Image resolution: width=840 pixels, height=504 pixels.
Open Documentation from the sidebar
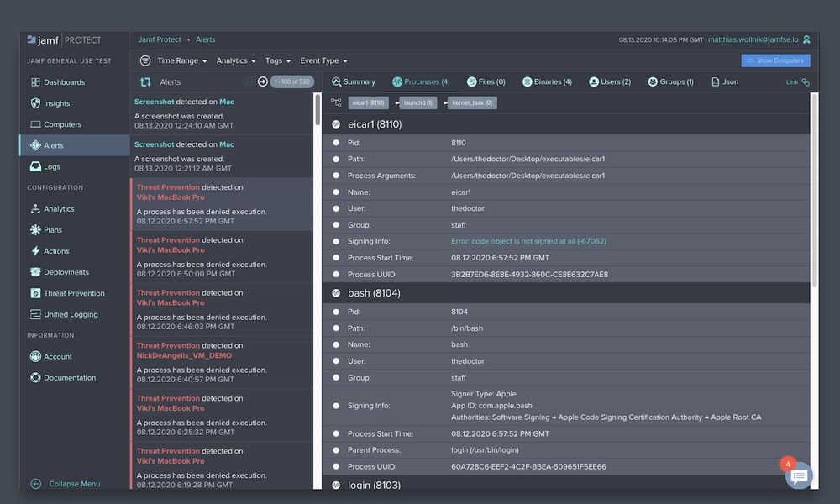tap(63, 378)
